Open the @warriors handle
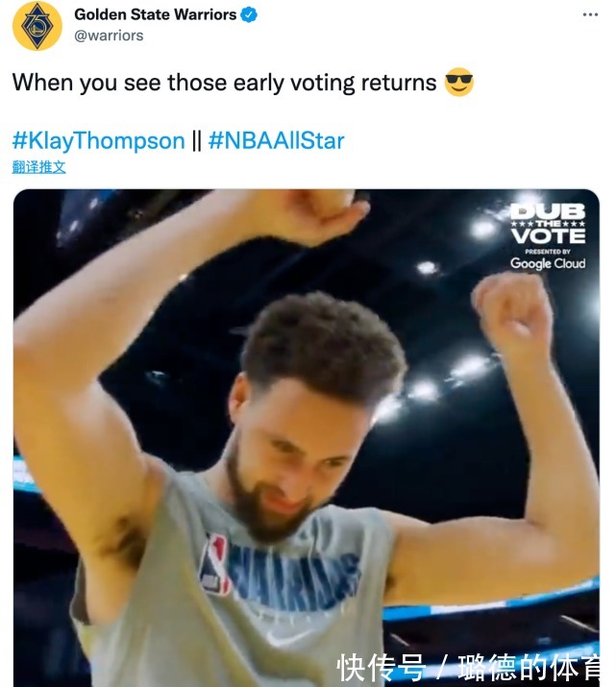 pos(109,36)
